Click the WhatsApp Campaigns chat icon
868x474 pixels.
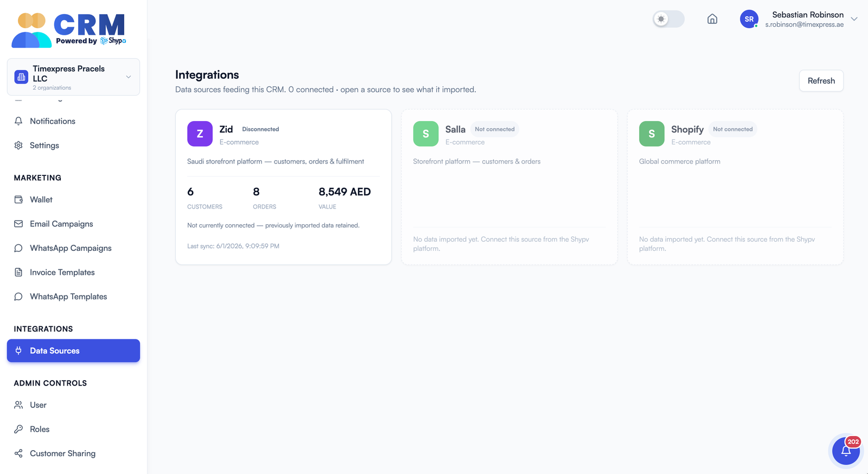tap(18, 248)
